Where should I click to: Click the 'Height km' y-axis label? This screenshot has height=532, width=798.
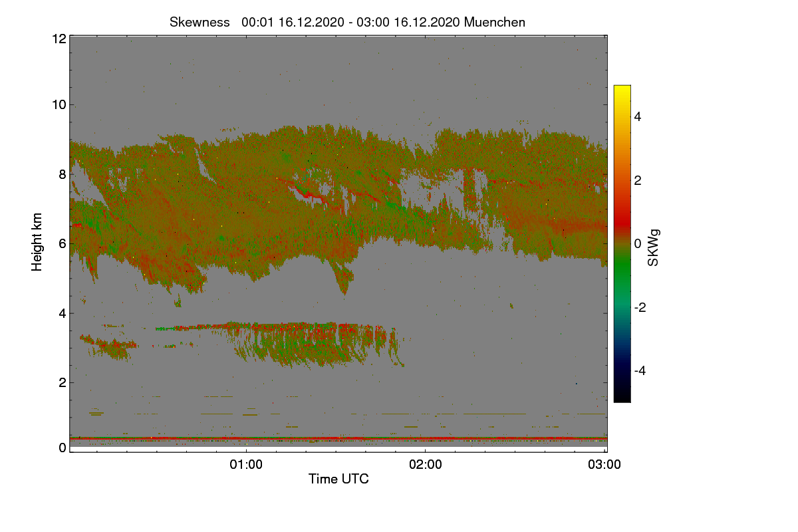tap(37, 241)
